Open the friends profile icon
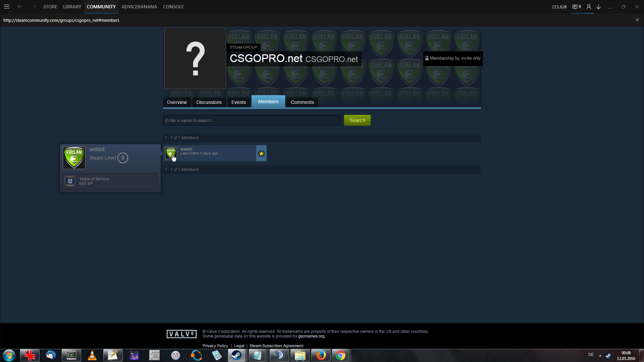The image size is (644, 362). tap(589, 7)
